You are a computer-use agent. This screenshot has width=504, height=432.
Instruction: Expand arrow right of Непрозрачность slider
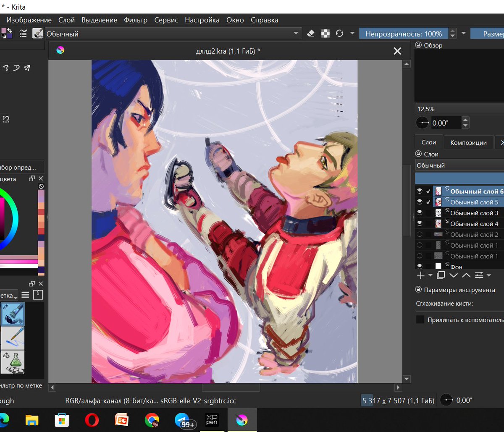[x=464, y=34]
